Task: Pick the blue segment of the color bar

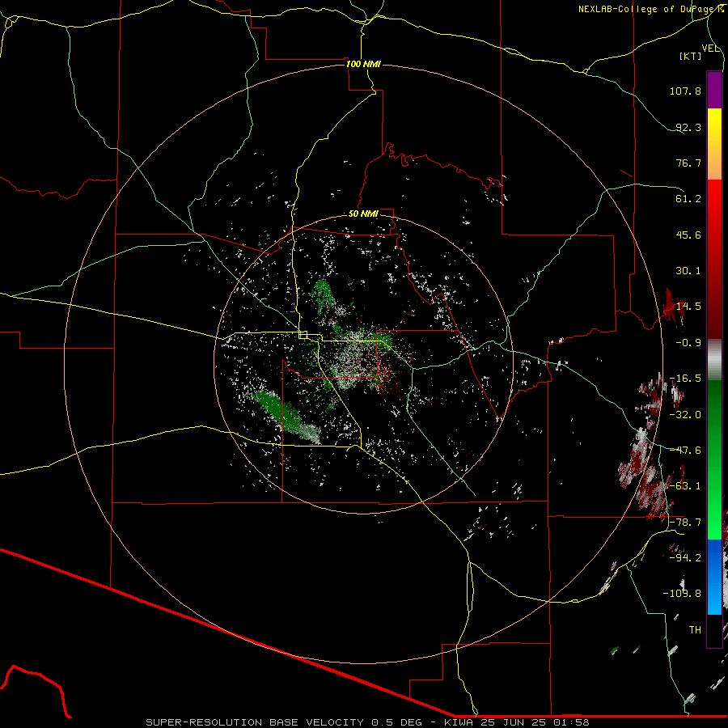Action: [x=714, y=577]
